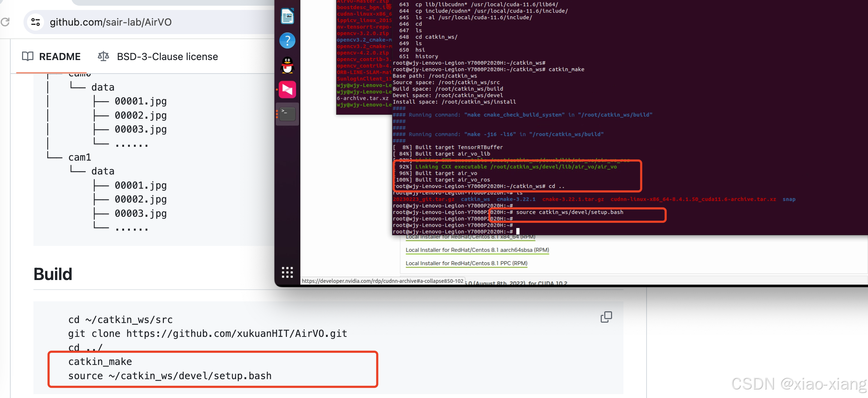The width and height of the screenshot is (868, 398).
Task: Click the Build heading
Action: [x=53, y=274]
